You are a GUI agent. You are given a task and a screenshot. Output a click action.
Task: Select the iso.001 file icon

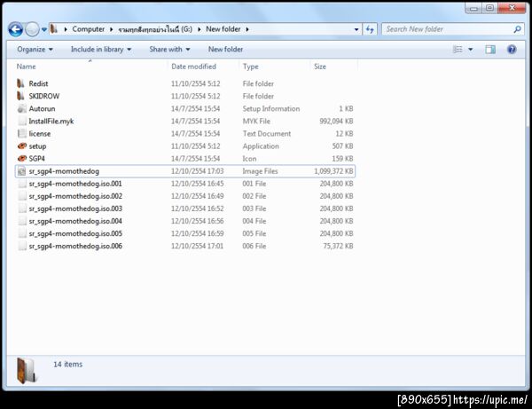click(21, 184)
